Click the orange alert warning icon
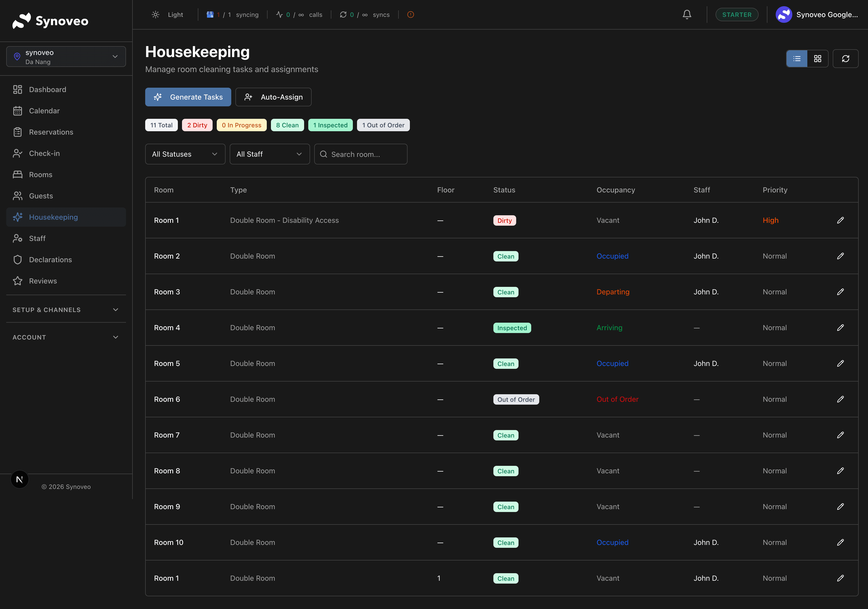This screenshot has width=868, height=609. pos(411,15)
